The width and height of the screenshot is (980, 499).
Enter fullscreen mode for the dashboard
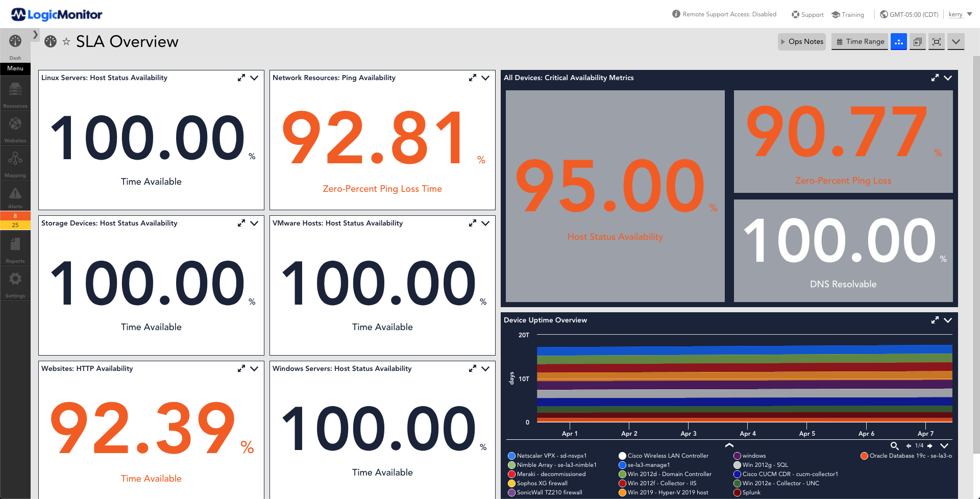(936, 41)
